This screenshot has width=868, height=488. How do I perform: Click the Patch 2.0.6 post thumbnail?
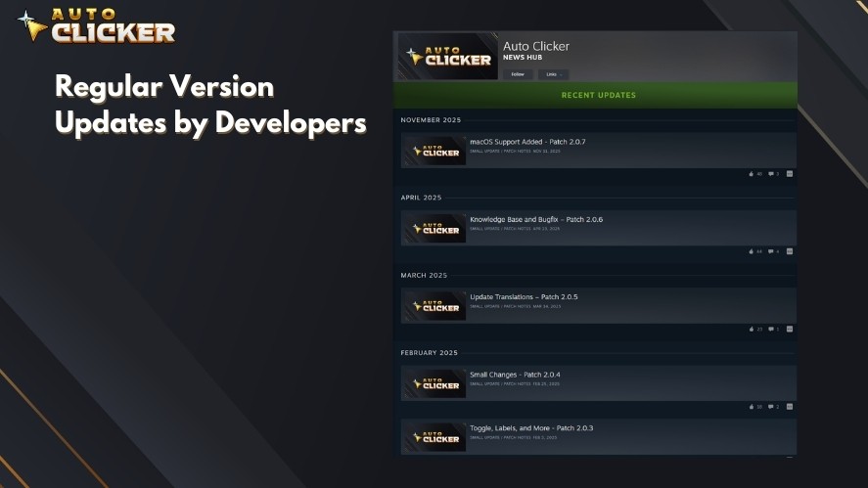(434, 228)
